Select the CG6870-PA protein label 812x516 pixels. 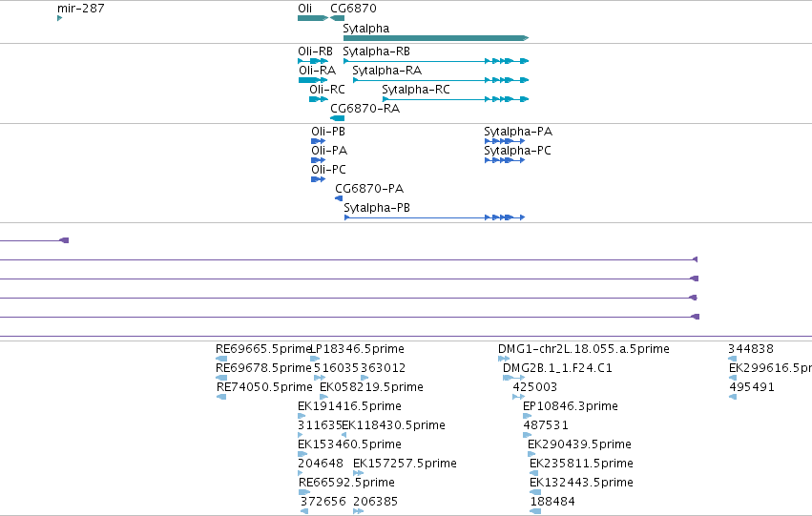point(369,189)
